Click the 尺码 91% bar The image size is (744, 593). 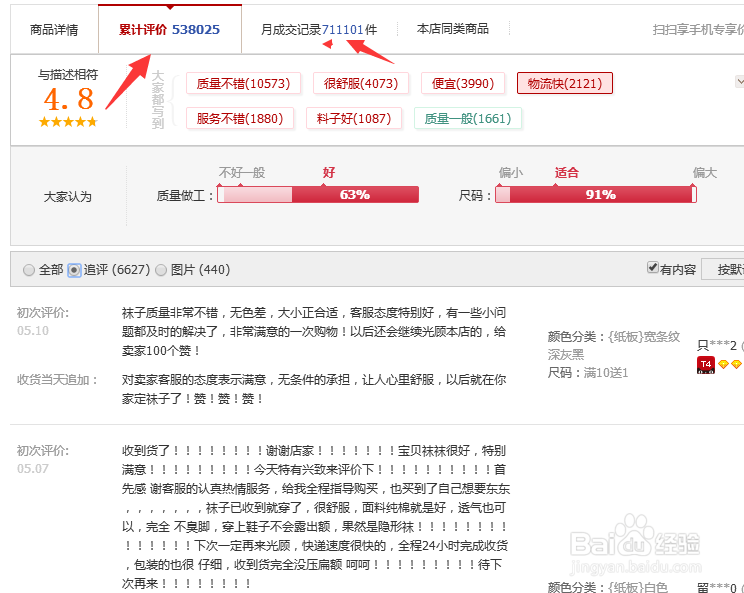(595, 195)
